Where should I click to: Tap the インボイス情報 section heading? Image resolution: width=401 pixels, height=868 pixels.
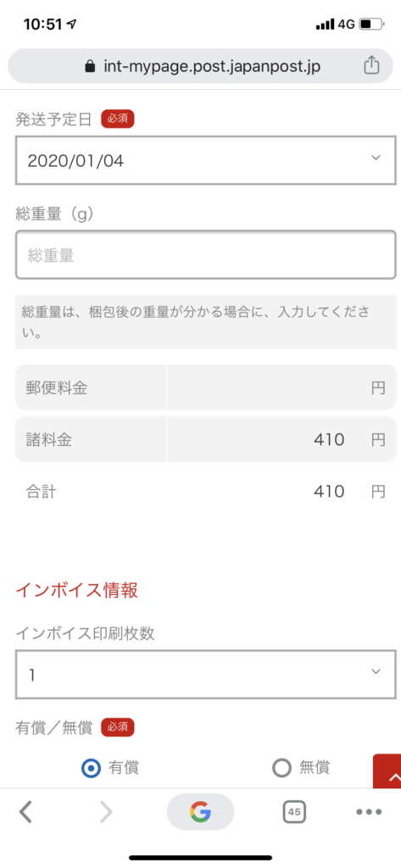tap(76, 591)
